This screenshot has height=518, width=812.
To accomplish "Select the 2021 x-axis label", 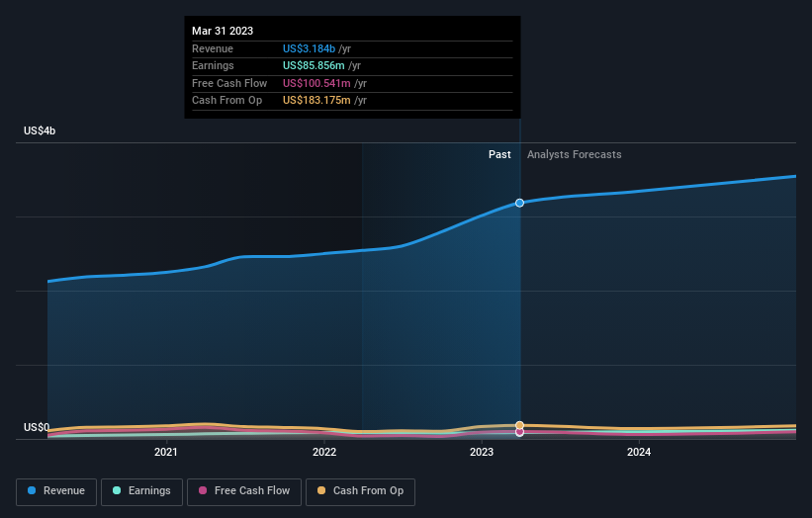I will (x=166, y=452).
